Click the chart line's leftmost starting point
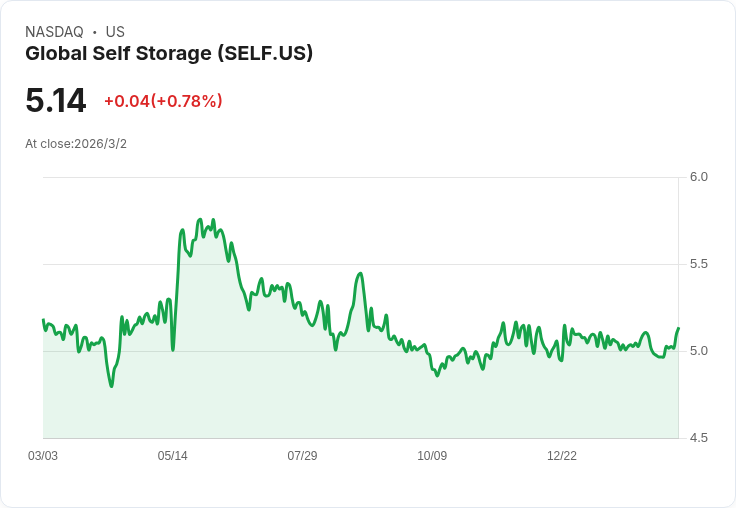736x508 pixels. pyautogui.click(x=43, y=320)
